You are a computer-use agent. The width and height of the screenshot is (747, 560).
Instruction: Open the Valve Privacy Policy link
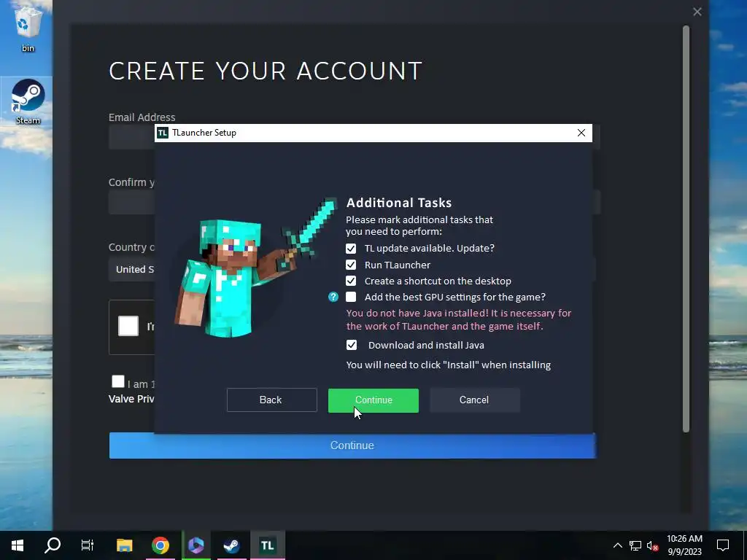pos(131,399)
